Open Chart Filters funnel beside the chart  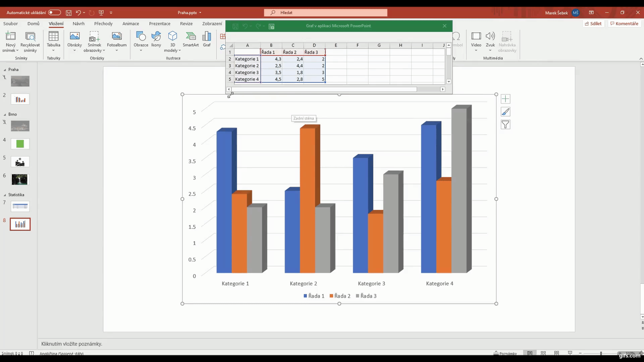pos(506,124)
